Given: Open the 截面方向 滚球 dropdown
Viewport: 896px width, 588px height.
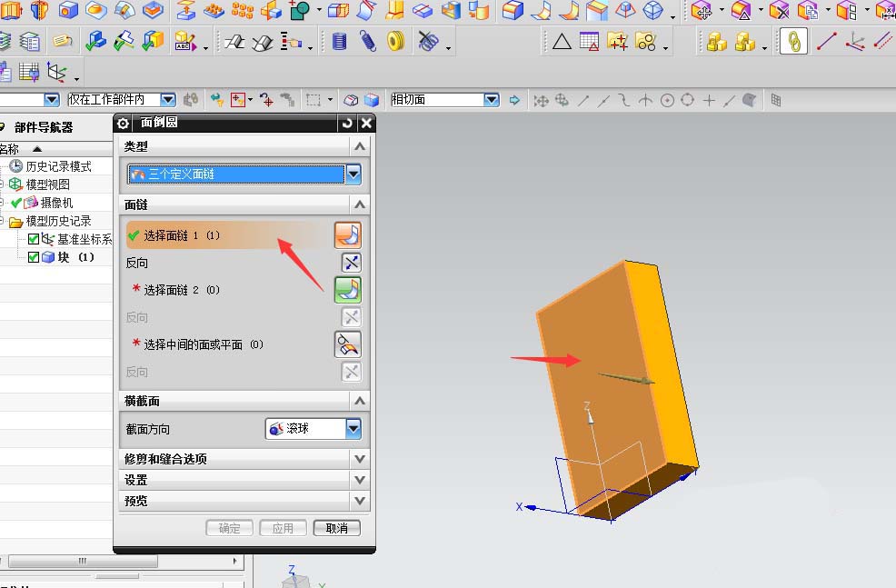Looking at the screenshot, I should tap(353, 429).
